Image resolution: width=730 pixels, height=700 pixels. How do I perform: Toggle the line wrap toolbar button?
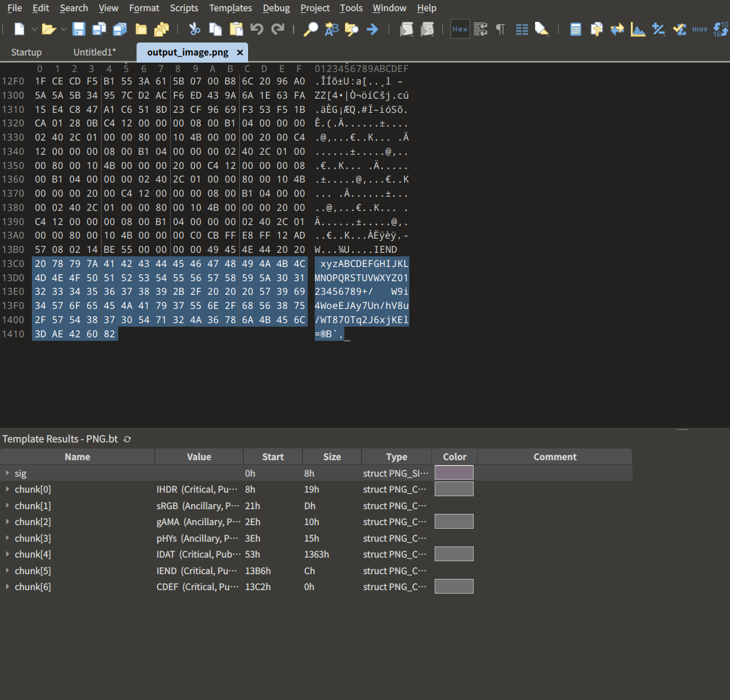pos(480,29)
